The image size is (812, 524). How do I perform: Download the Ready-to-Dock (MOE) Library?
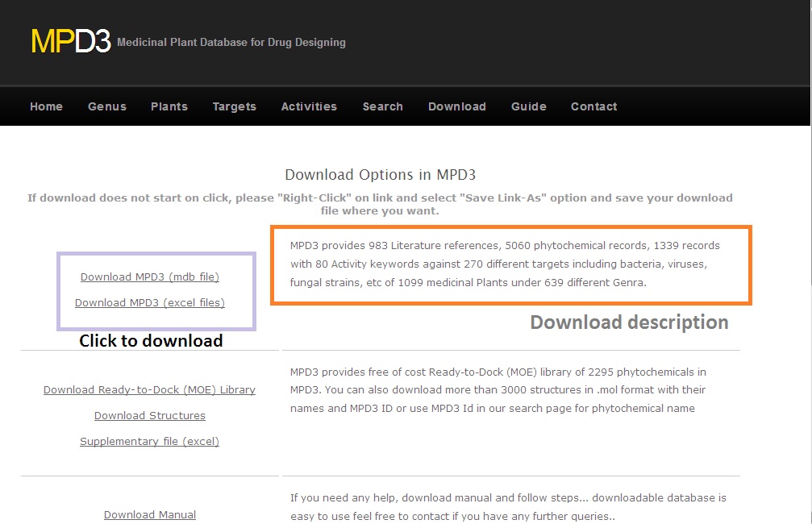149,390
